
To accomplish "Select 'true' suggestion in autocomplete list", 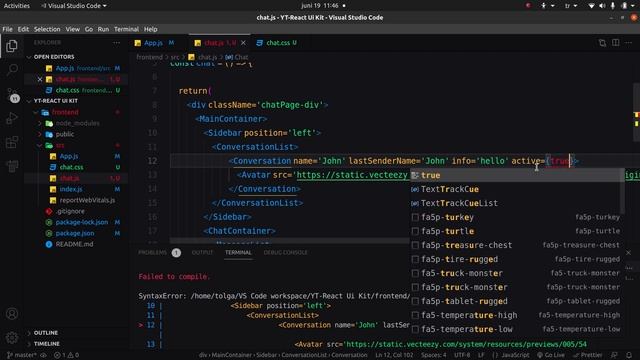I will click(517, 176).
